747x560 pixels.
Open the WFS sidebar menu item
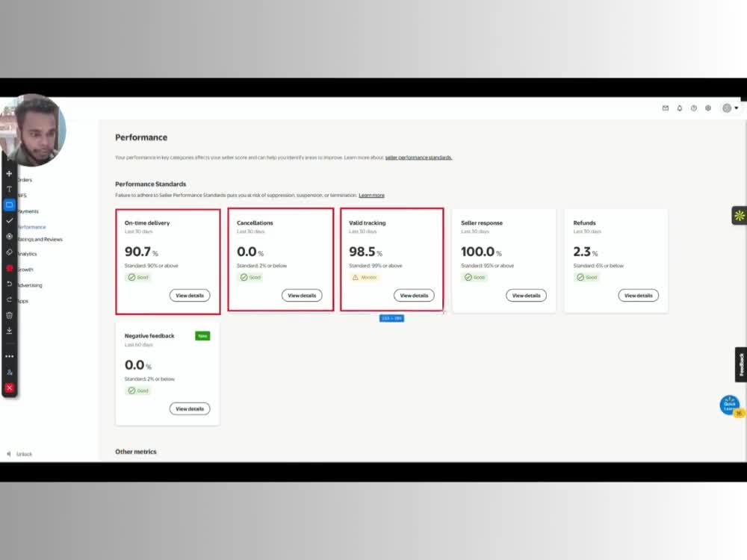(x=22, y=196)
